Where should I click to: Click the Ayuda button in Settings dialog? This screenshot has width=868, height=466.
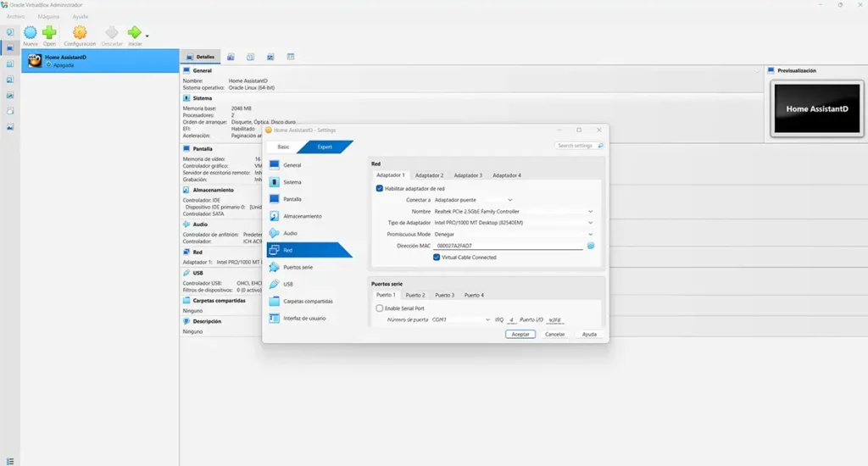[589, 335]
